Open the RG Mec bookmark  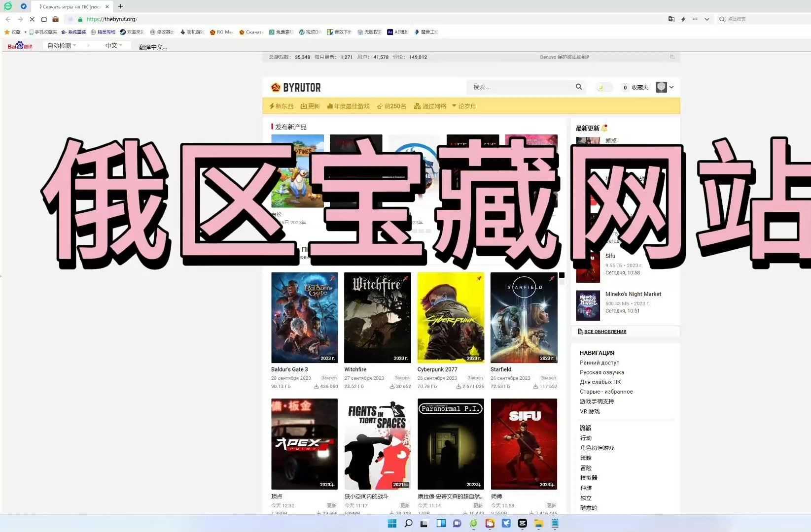(x=221, y=32)
